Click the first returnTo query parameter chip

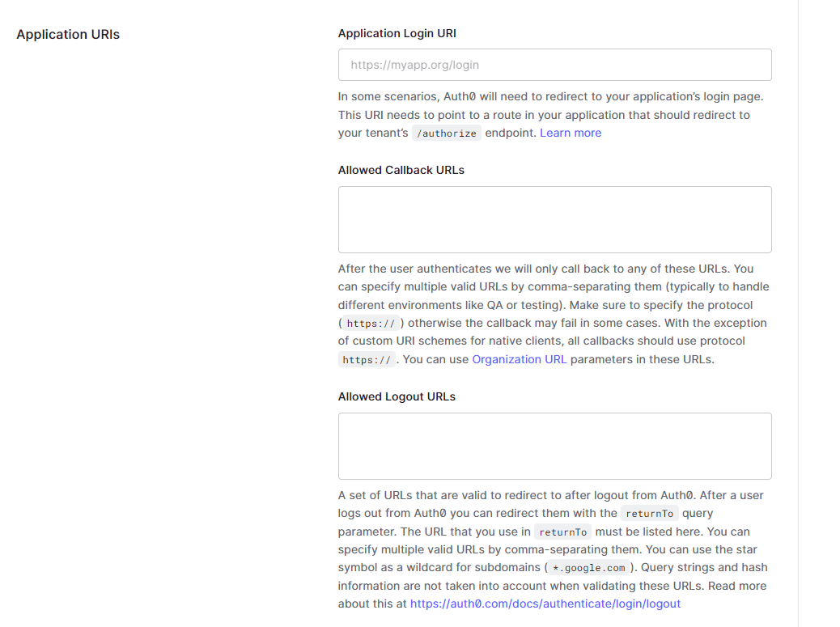(649, 513)
